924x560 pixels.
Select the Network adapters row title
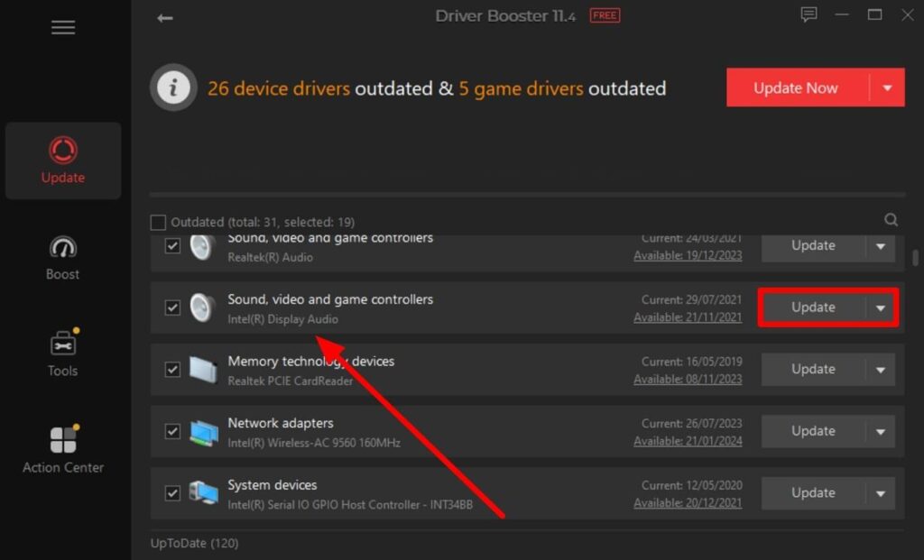point(281,423)
